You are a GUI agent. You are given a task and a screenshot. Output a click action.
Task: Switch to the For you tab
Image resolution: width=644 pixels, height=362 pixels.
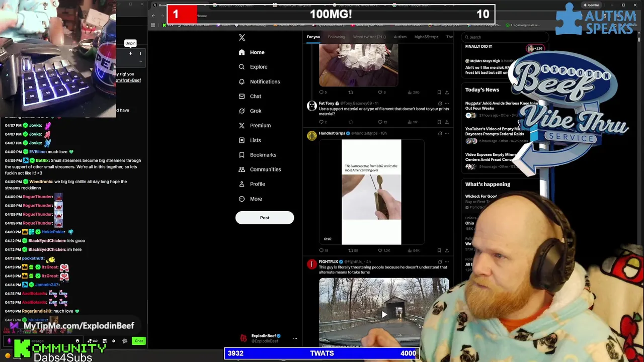(313, 37)
